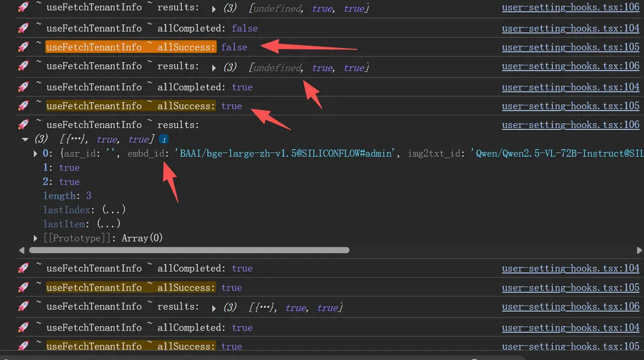Collapse the expanded (3) [{…}, true, true] array
Screen dimensions: 644x360
25,139
